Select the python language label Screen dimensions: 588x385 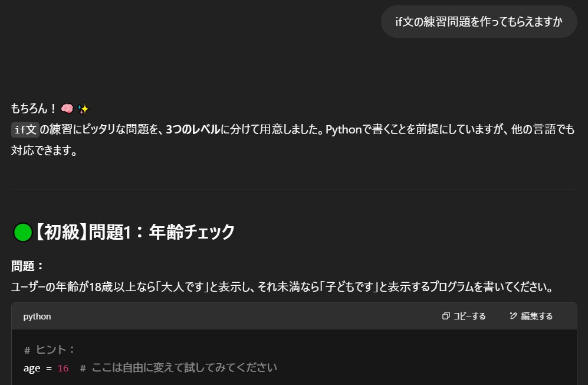click(37, 317)
